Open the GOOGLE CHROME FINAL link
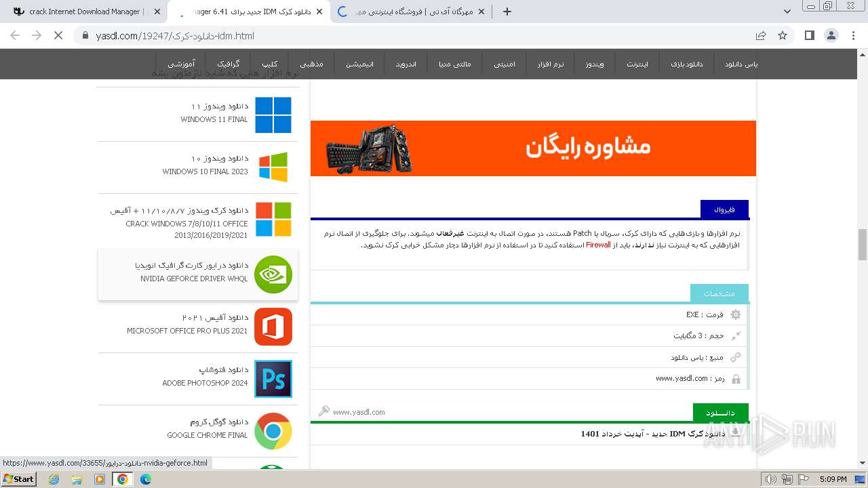Viewport: 868px width, 488px height. [208, 435]
